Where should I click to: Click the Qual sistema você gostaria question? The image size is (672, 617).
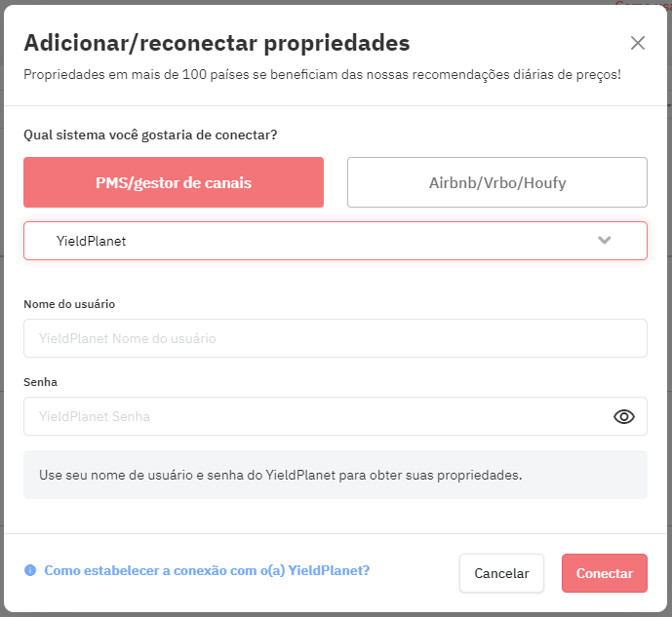pyautogui.click(x=150, y=135)
